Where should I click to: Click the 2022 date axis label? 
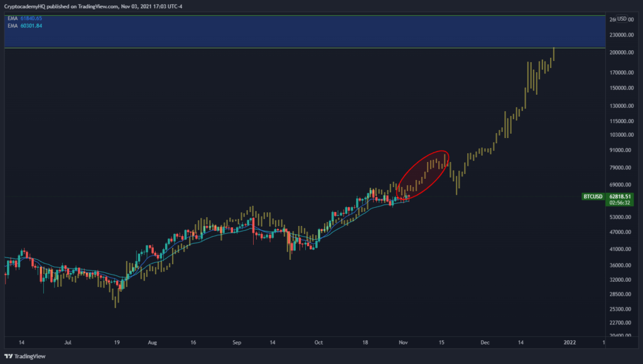pyautogui.click(x=570, y=343)
